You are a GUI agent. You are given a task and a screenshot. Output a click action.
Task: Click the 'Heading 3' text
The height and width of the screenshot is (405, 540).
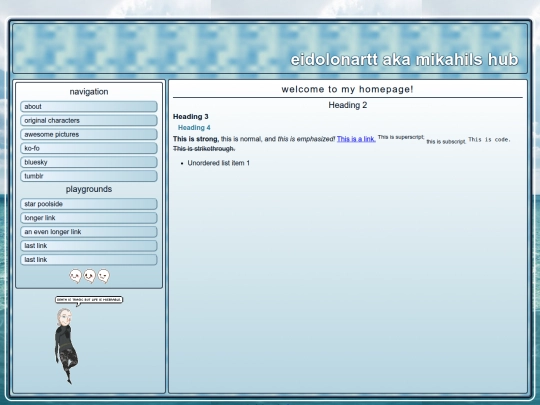tap(190, 116)
